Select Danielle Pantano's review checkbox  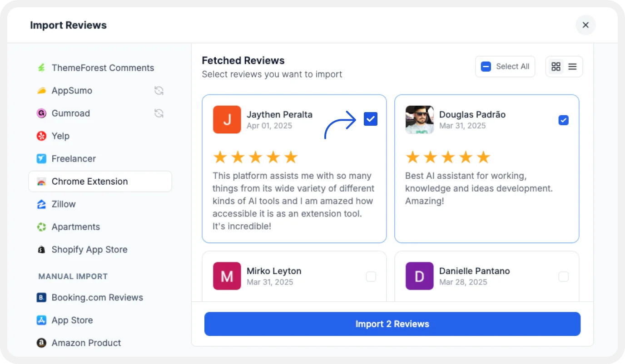tap(563, 276)
